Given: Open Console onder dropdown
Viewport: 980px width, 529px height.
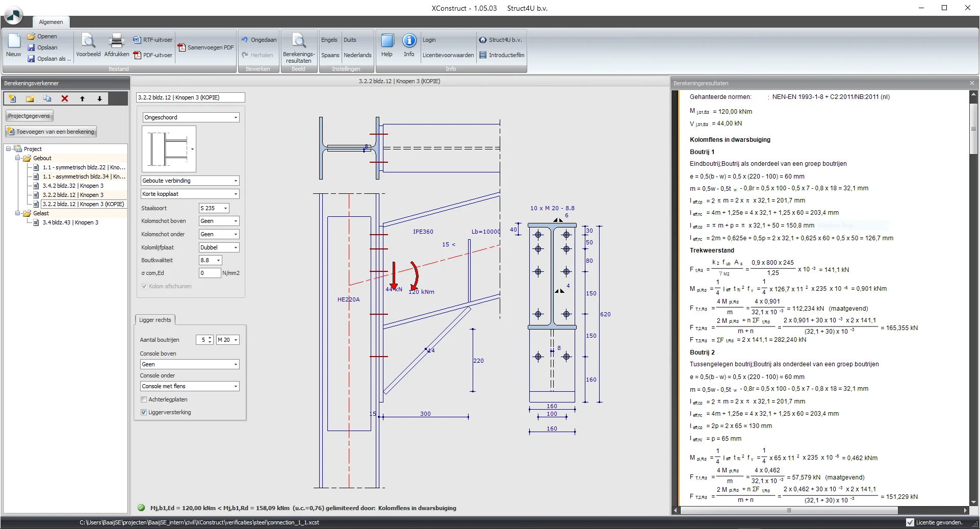Looking at the screenshot, I should click(x=190, y=387).
